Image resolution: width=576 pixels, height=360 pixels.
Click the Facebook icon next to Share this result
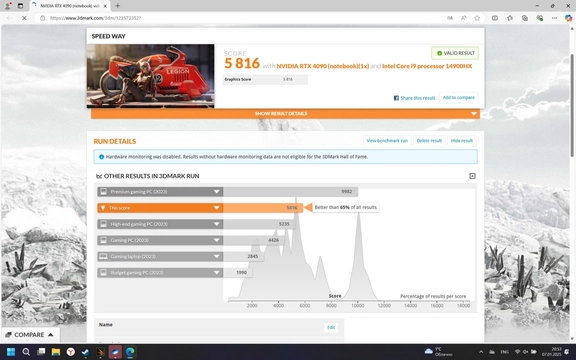[x=396, y=98]
